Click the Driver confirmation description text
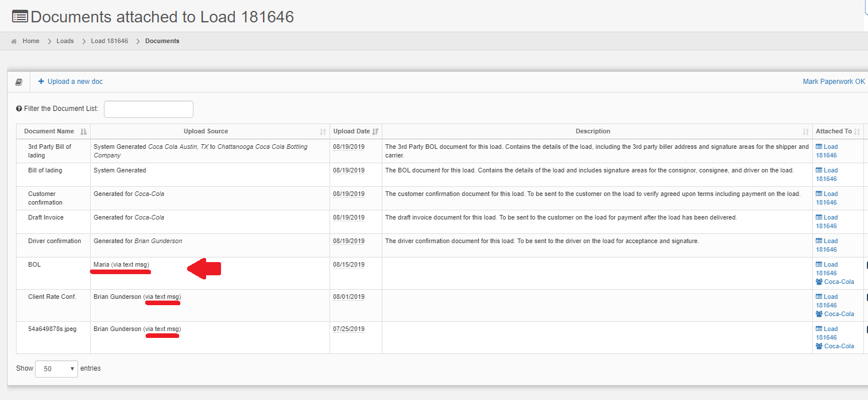868x400 pixels. (542, 241)
